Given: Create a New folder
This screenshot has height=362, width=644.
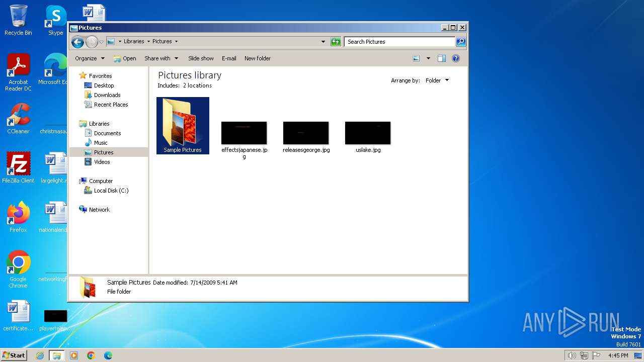Looking at the screenshot, I should tap(258, 58).
